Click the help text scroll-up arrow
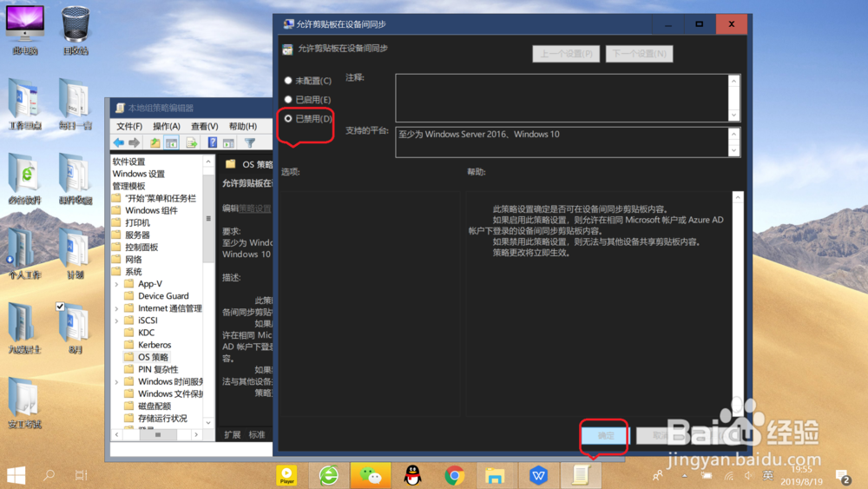 (738, 198)
